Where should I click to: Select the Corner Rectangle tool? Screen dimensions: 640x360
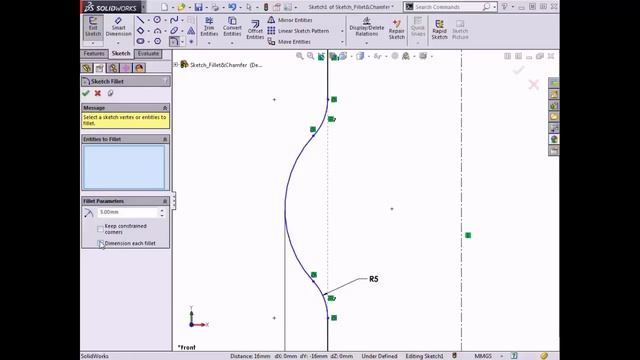tap(140, 31)
